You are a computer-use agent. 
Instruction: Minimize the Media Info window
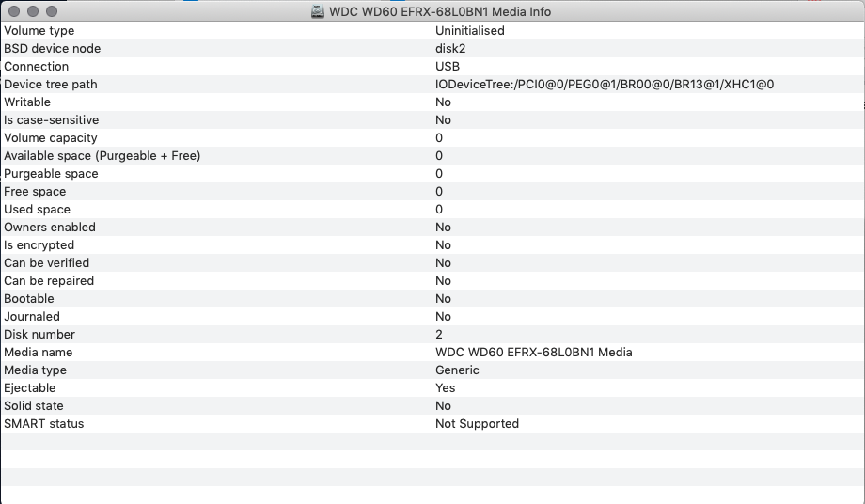tap(33, 11)
